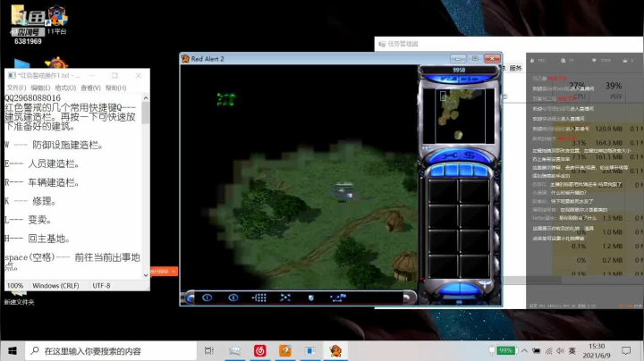Viewport: 644px width, 361px height.
Task: Click the credits counter showing 9950
Action: click(x=459, y=71)
